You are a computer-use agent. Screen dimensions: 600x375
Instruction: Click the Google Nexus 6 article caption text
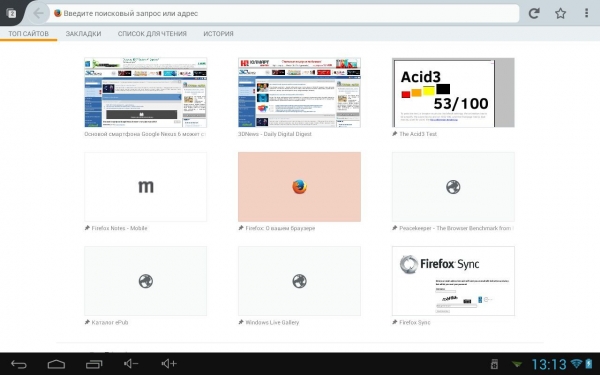[145, 134]
